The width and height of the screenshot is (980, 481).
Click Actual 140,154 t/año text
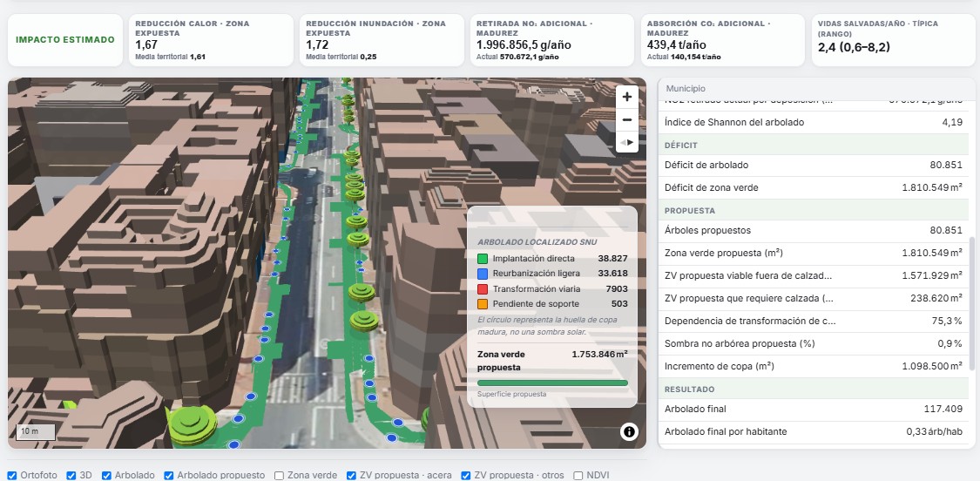coord(684,57)
